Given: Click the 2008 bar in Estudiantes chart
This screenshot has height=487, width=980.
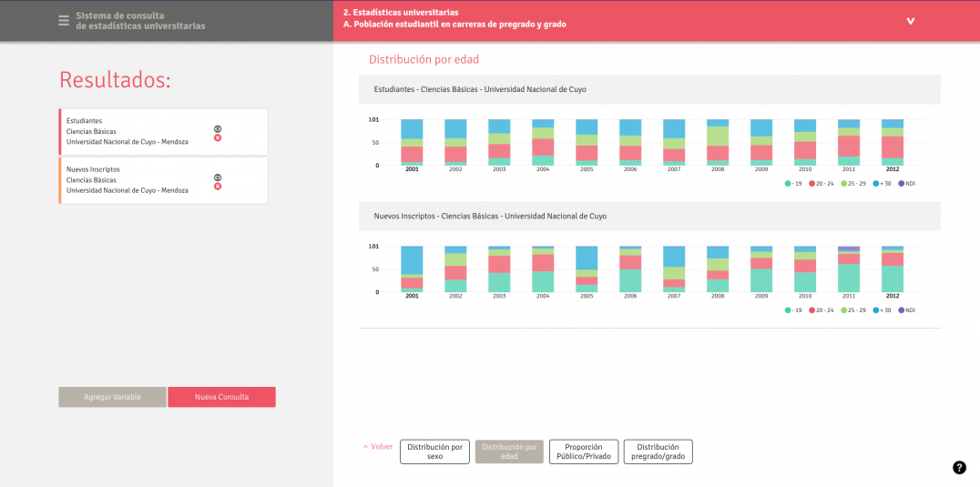Looking at the screenshot, I should click(718, 142).
